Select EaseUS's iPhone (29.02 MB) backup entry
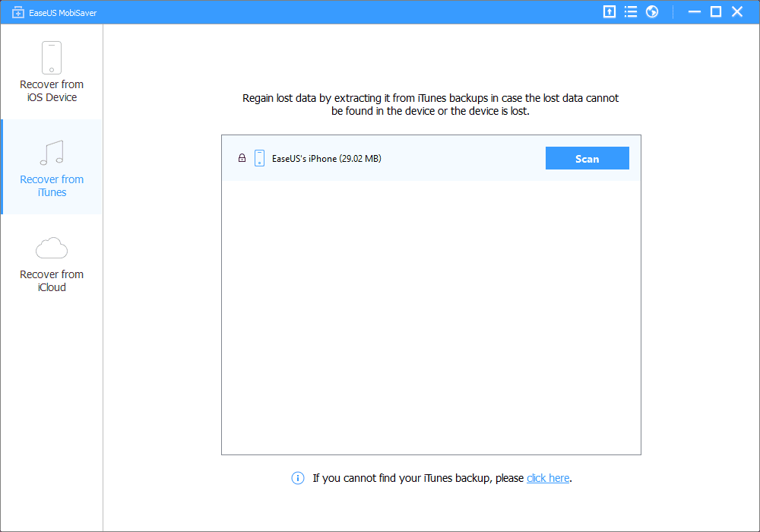The height and width of the screenshot is (532, 760). [x=326, y=159]
